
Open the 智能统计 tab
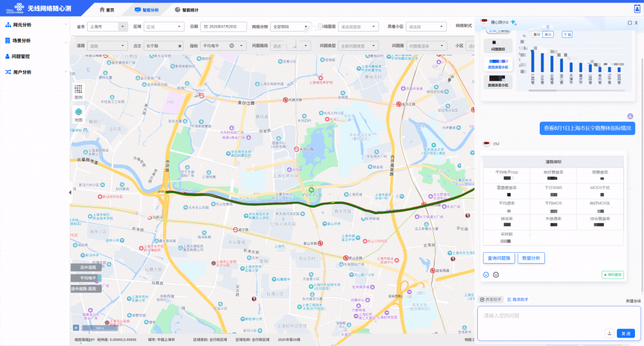click(x=187, y=10)
